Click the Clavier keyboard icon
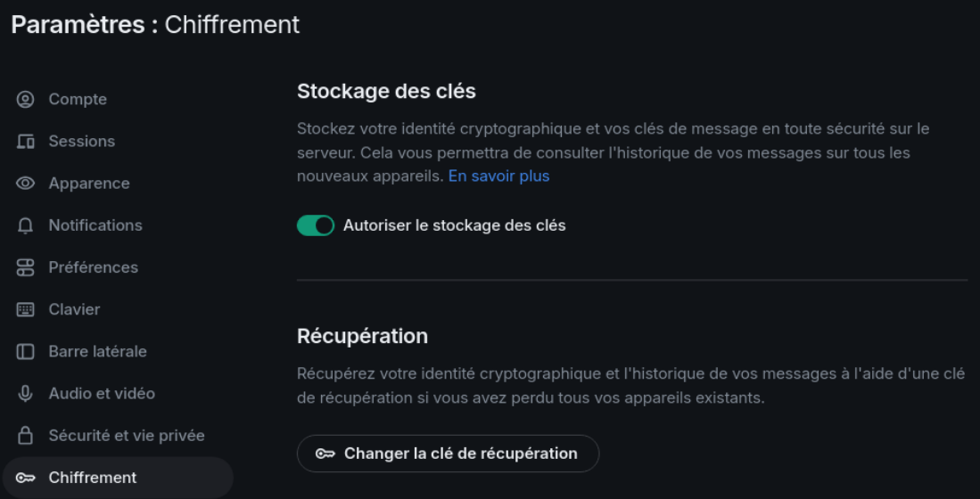The height and width of the screenshot is (499, 980). tap(25, 309)
